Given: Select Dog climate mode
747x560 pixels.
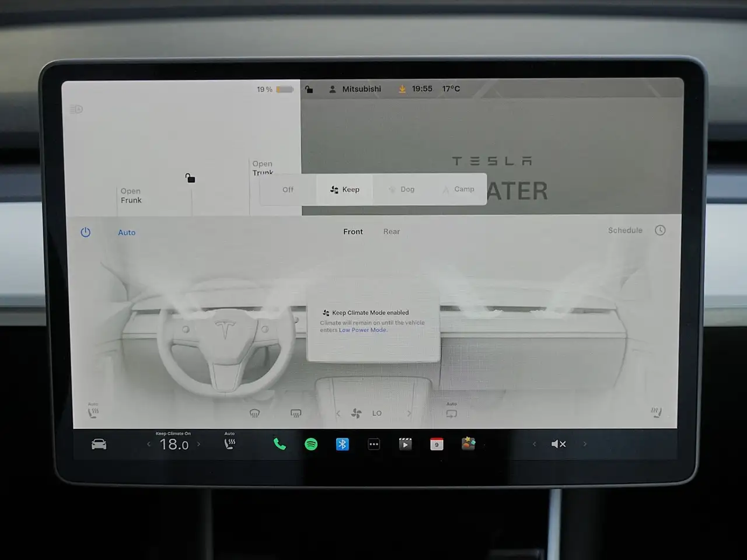Looking at the screenshot, I should [x=402, y=190].
